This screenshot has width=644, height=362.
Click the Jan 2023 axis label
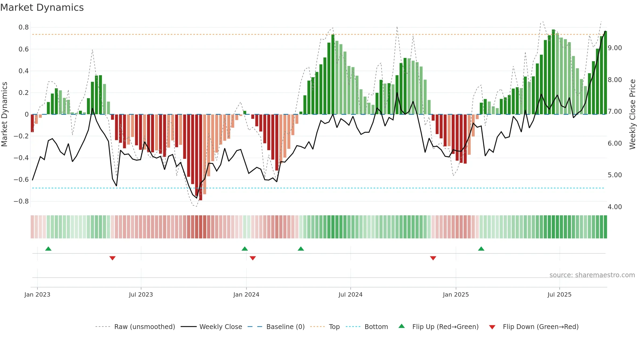37,294
